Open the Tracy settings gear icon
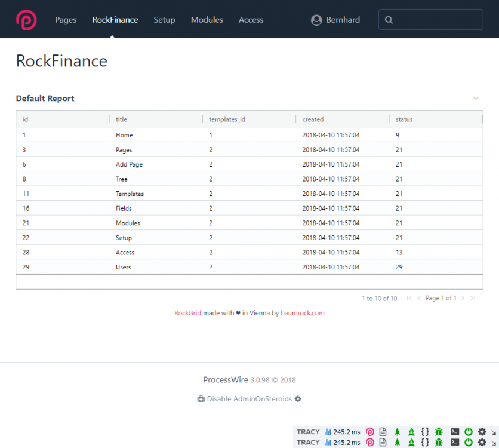This screenshot has width=499, height=448. [482, 432]
